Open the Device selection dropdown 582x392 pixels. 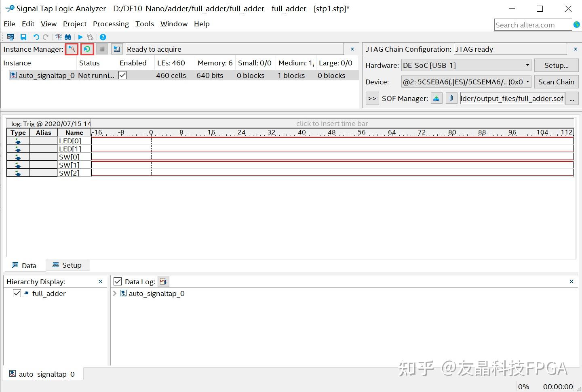coord(528,82)
